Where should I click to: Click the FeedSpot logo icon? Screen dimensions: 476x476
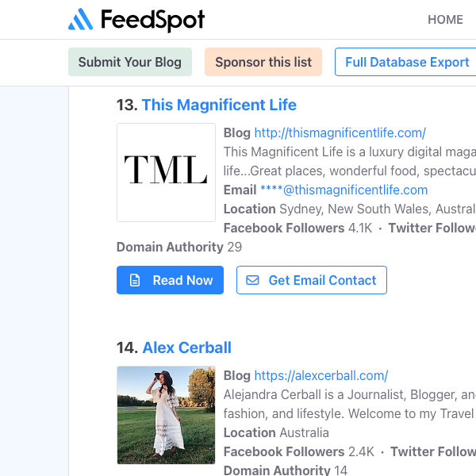coord(80,20)
